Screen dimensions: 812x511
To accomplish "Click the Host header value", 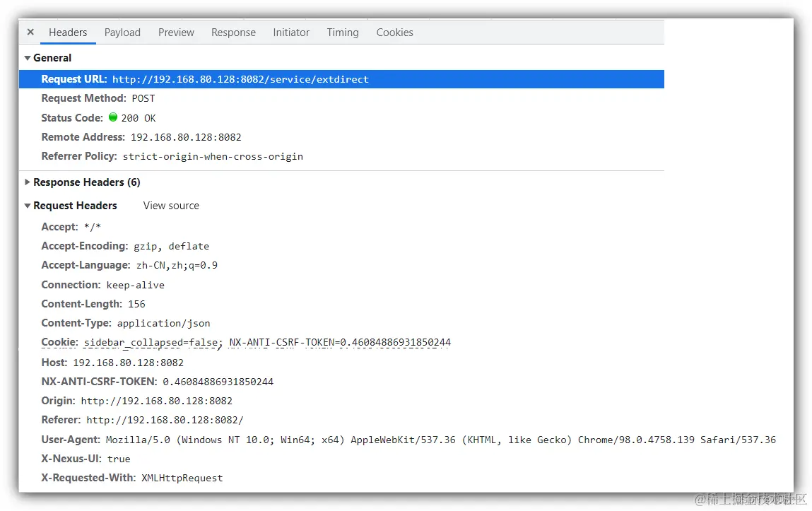I will (x=129, y=363).
